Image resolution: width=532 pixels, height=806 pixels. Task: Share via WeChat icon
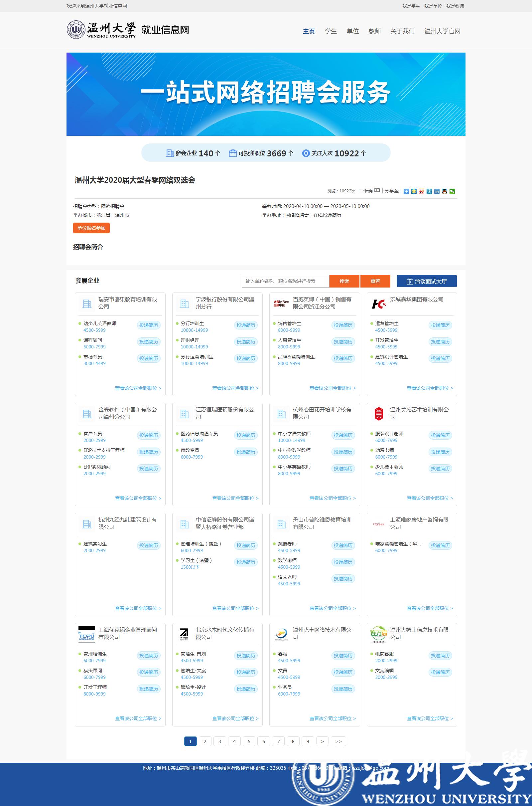(x=452, y=191)
